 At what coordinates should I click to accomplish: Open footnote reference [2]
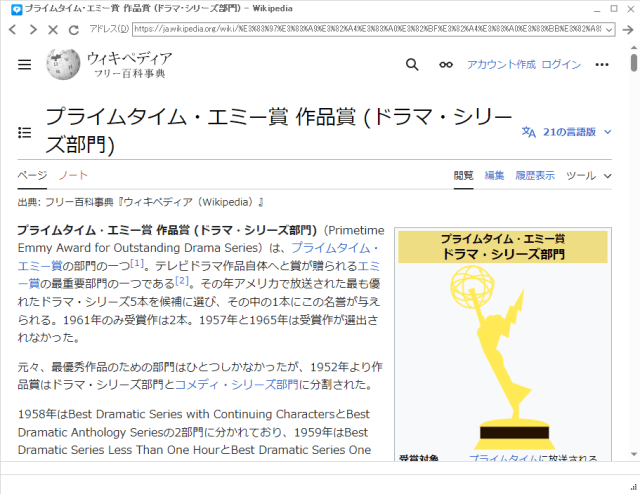(182, 281)
